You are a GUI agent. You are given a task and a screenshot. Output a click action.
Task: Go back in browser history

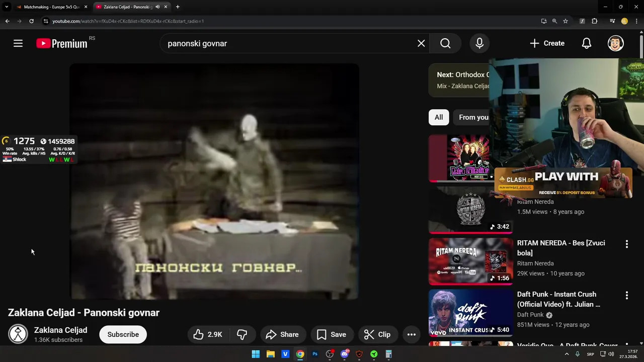coord(7,21)
